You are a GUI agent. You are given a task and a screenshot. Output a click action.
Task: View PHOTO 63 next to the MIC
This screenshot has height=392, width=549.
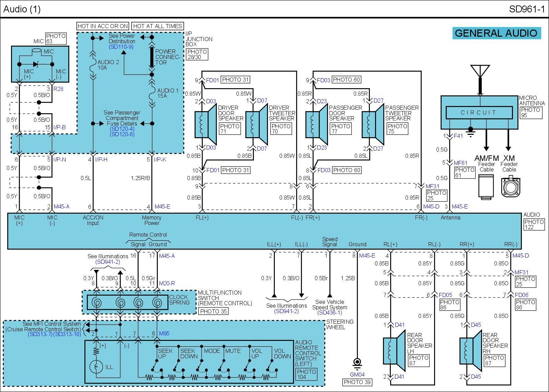(x=56, y=38)
